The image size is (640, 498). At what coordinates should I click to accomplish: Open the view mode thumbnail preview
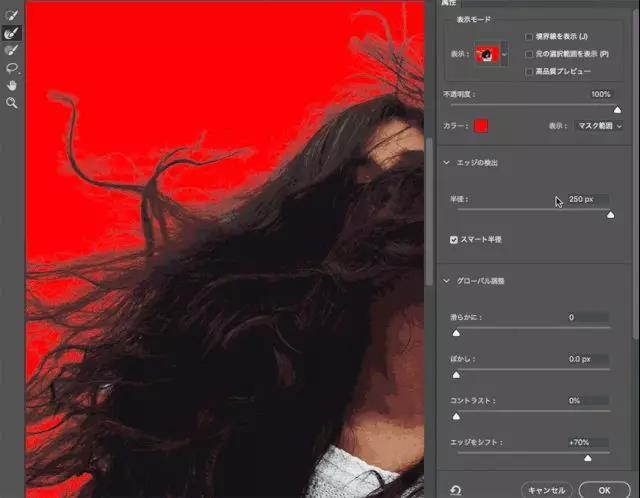487,54
